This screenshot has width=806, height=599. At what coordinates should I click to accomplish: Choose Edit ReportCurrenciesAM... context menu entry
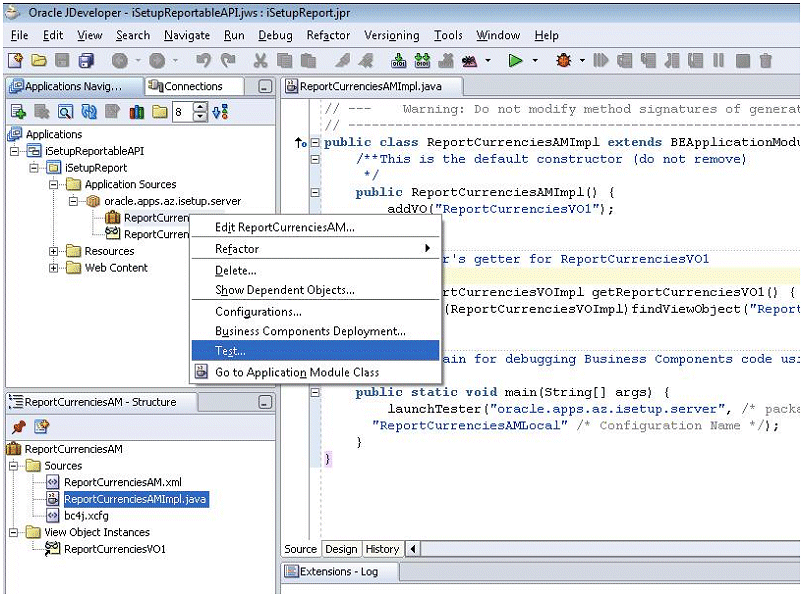315,227
